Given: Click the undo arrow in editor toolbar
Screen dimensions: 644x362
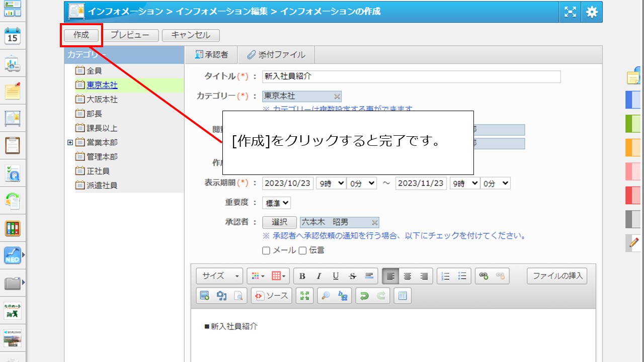Looking at the screenshot, I should [363, 296].
